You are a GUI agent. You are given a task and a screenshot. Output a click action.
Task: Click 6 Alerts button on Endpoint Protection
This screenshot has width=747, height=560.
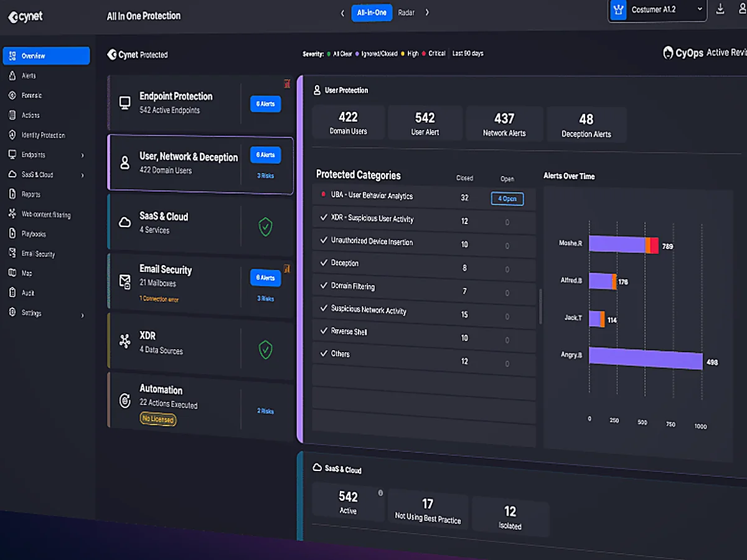[x=266, y=104]
